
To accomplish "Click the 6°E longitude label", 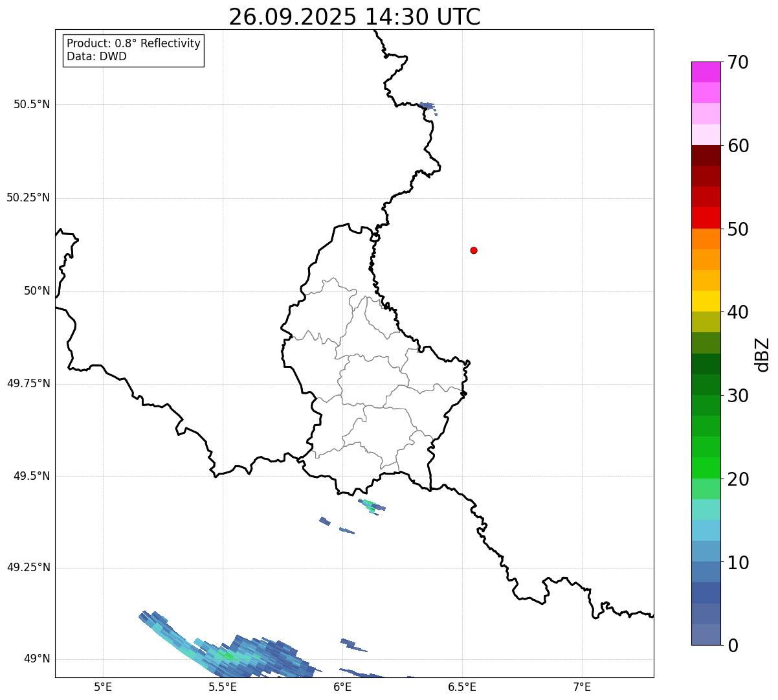I will [342, 687].
